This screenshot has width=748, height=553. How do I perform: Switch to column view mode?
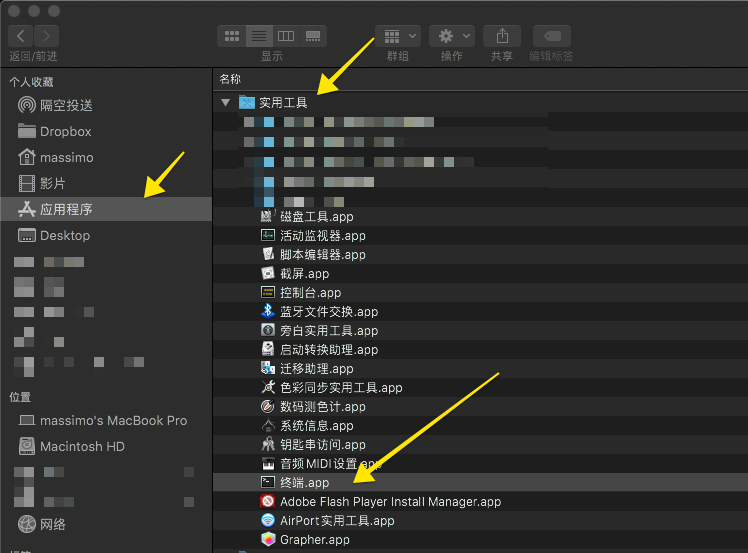point(286,36)
